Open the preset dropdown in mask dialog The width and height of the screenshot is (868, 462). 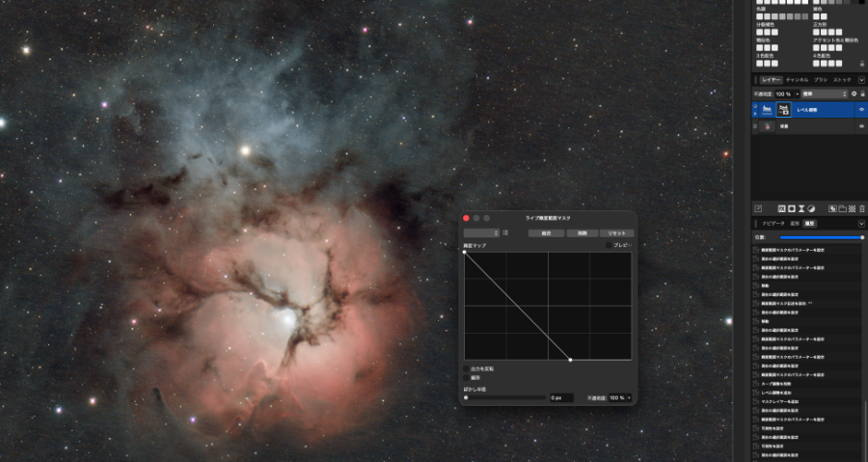click(x=481, y=233)
